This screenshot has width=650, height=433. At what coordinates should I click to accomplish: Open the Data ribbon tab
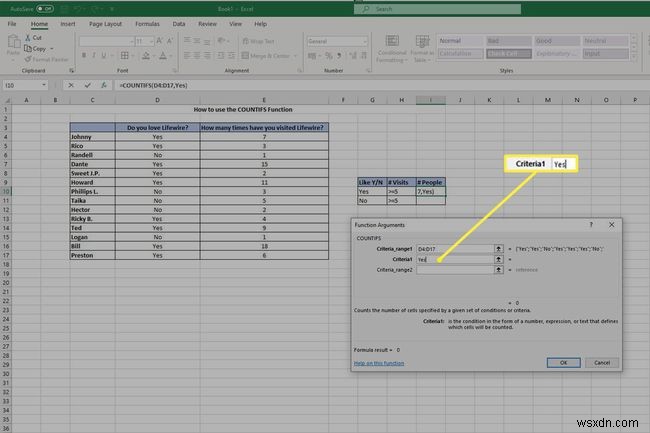(x=179, y=24)
